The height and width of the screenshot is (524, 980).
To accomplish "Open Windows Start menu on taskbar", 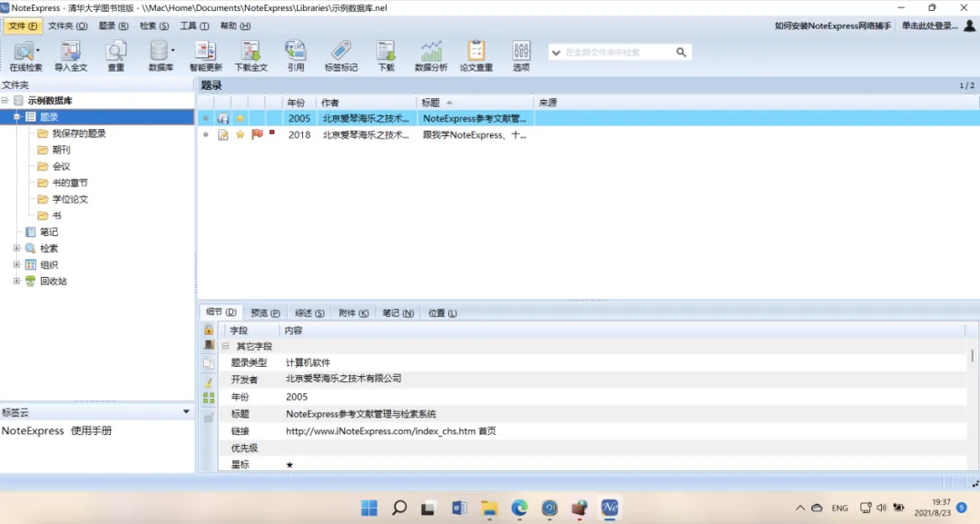I will click(369, 508).
